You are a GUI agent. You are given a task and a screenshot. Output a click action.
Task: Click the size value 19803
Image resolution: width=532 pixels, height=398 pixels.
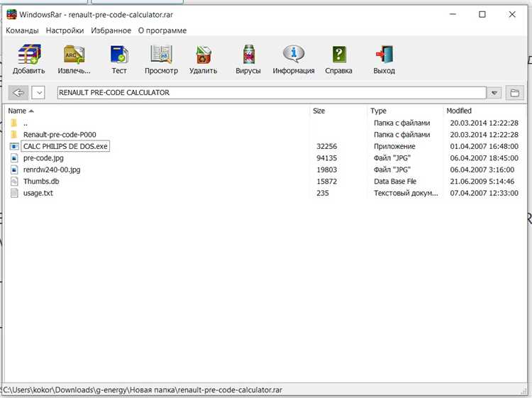point(327,170)
